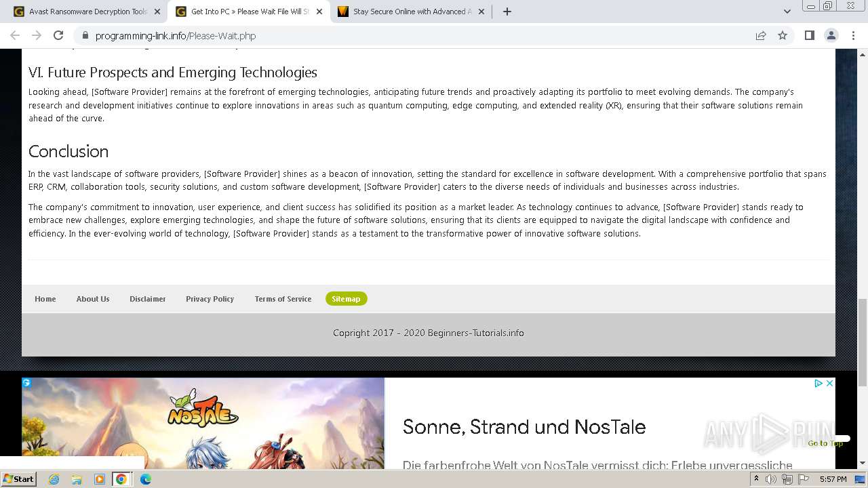Open the Home footer link
868x488 pixels.
pyautogui.click(x=45, y=299)
